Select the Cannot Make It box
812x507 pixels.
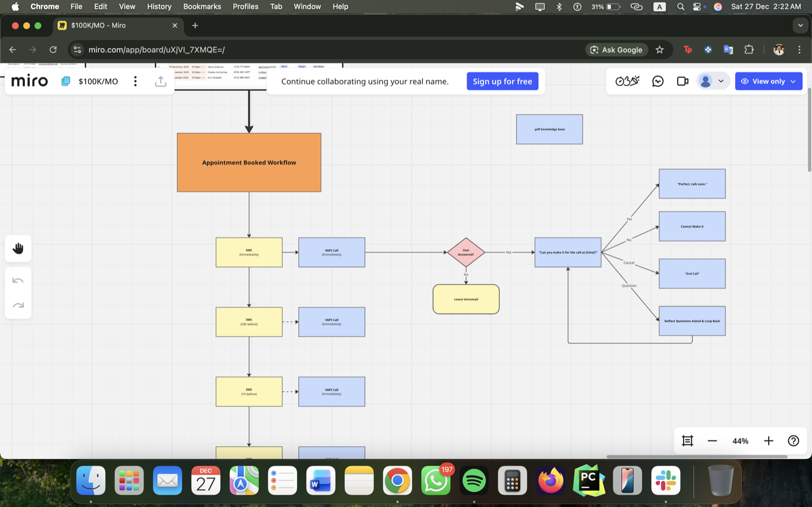[x=692, y=226]
